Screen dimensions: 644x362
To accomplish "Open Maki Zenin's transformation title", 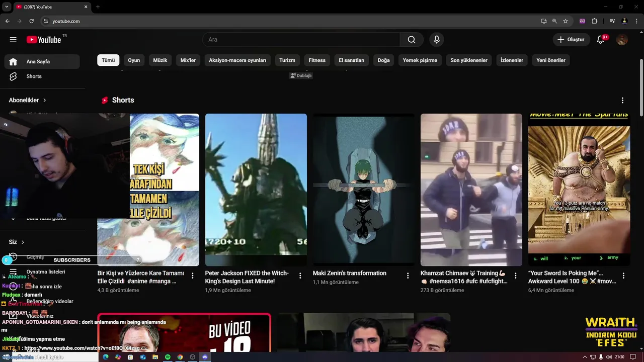I will coord(350,273).
